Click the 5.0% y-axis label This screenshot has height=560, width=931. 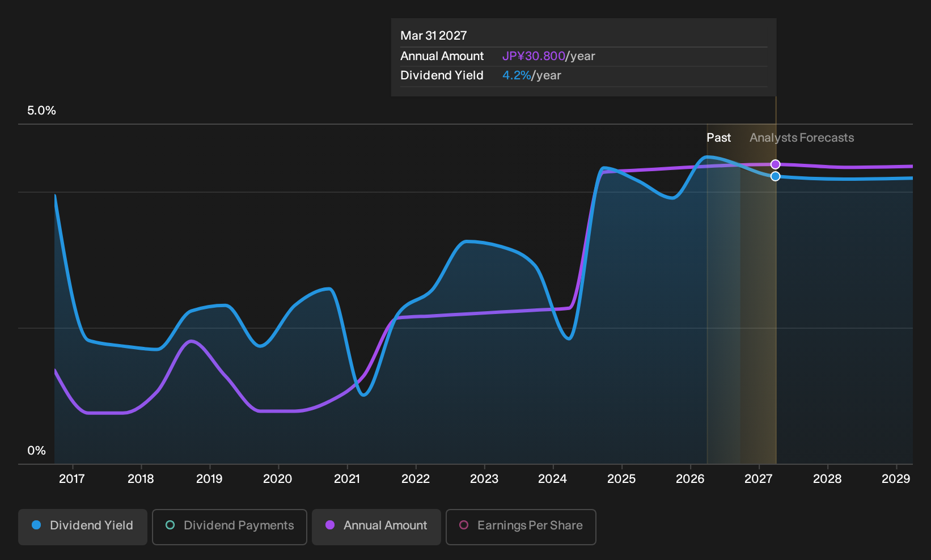pyautogui.click(x=41, y=111)
